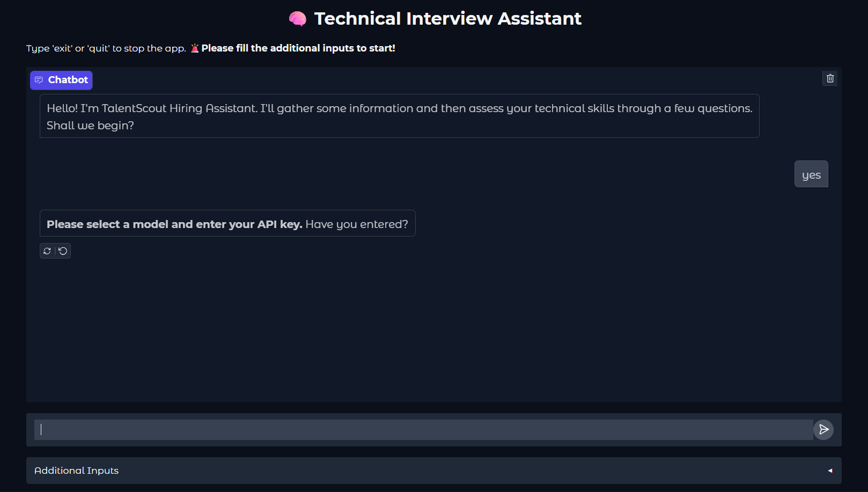Click the brain emoji in the title
Screen dimensions: 868x492
point(298,19)
